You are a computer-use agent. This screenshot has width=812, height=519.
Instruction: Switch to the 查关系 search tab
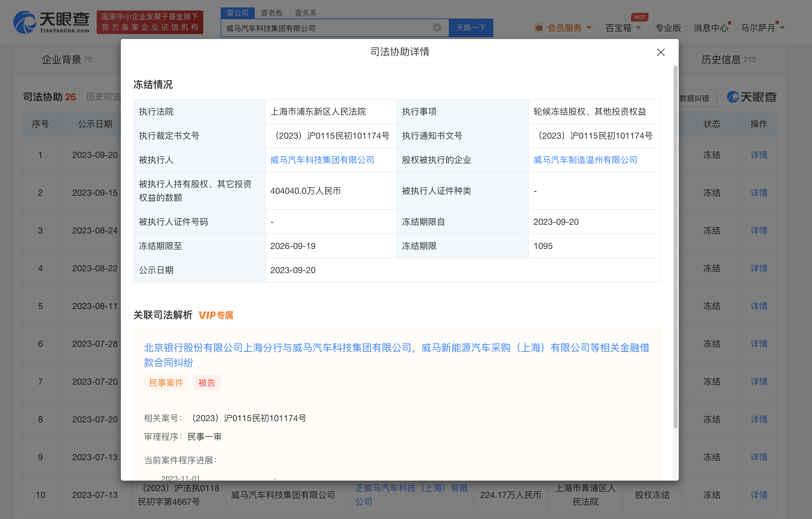coord(306,13)
